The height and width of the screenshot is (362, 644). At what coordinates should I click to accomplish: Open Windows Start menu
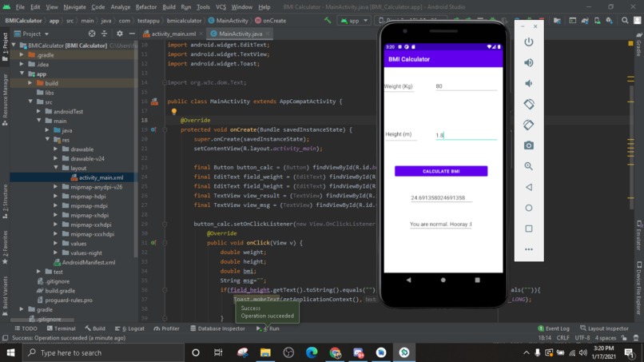click(10, 352)
